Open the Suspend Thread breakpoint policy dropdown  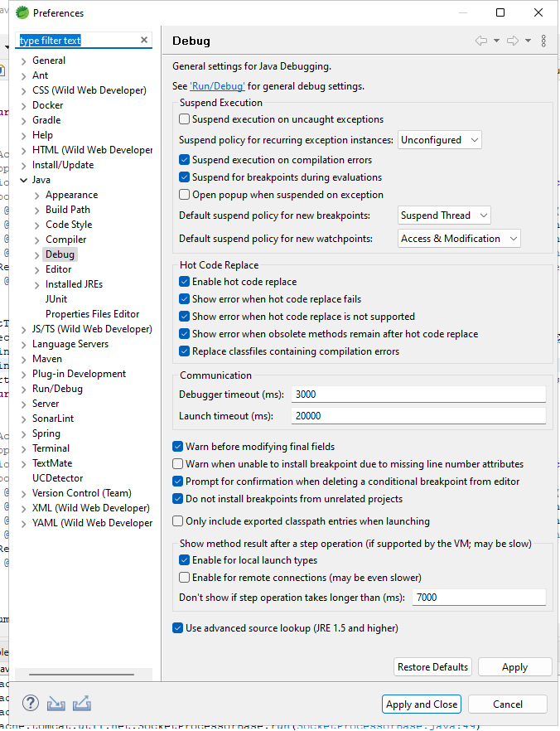tap(444, 215)
